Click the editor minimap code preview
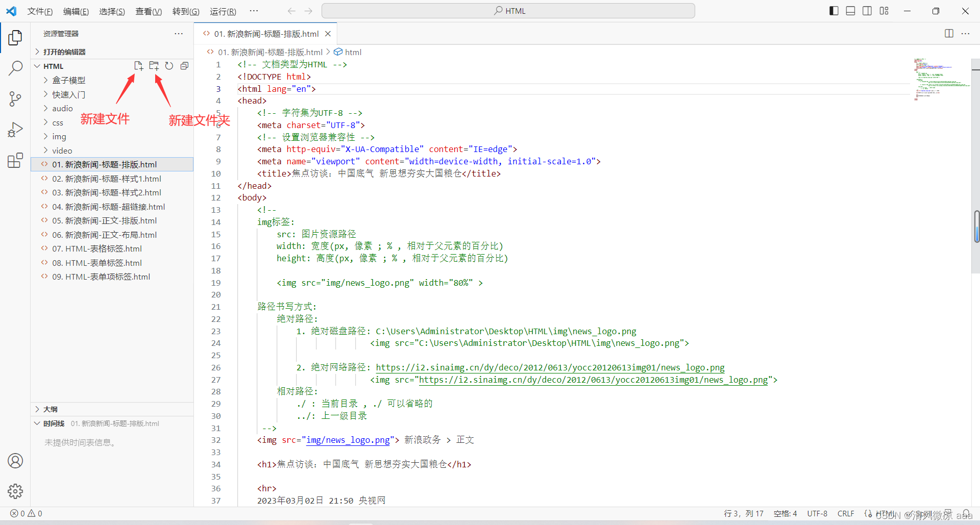Screen dimensions: 980x525 point(942,79)
